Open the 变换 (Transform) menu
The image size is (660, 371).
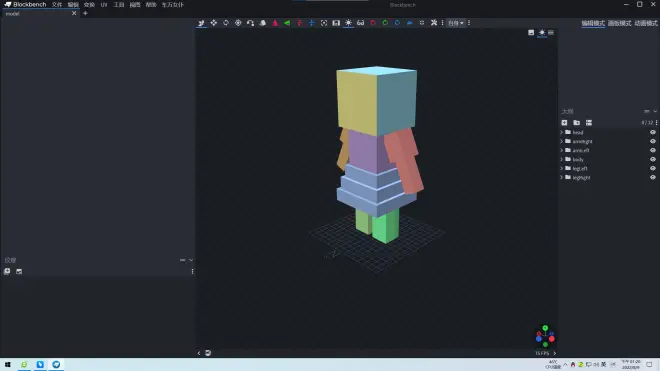89,5
